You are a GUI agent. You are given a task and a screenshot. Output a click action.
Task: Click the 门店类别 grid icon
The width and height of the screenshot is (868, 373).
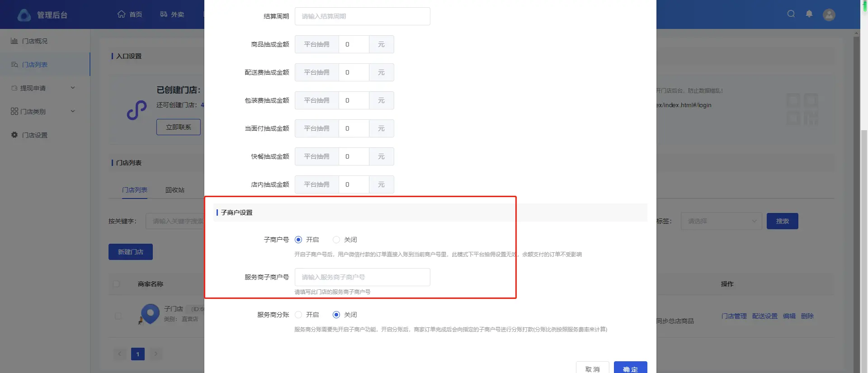14,111
